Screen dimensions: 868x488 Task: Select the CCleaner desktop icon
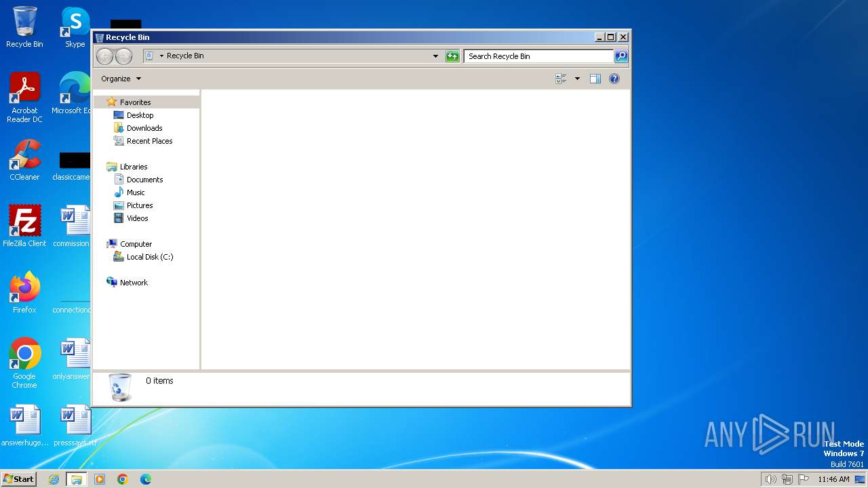click(x=24, y=160)
